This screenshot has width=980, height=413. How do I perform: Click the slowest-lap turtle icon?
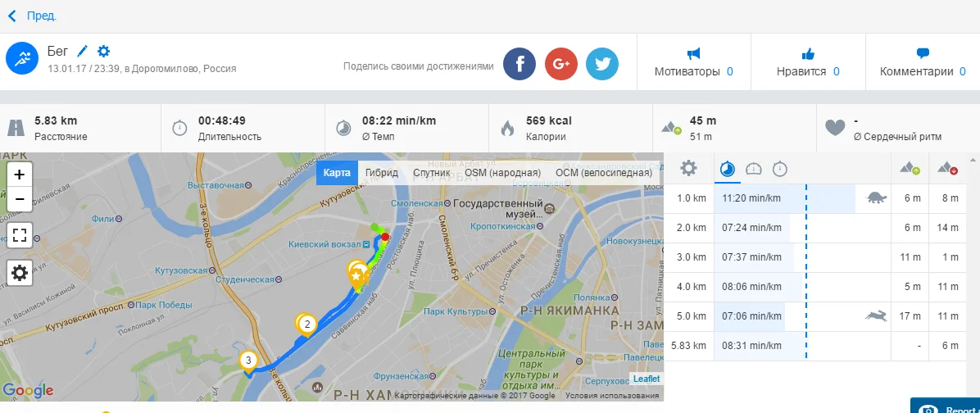pyautogui.click(x=876, y=198)
